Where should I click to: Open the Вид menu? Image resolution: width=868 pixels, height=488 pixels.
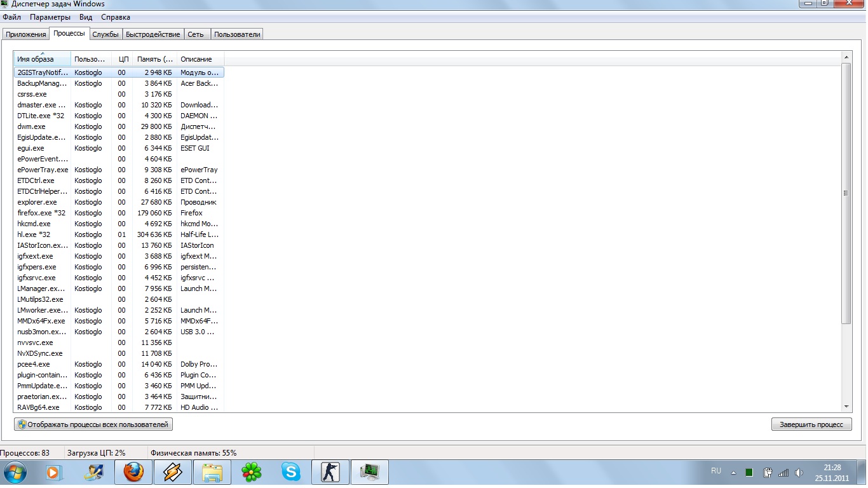[x=86, y=17]
